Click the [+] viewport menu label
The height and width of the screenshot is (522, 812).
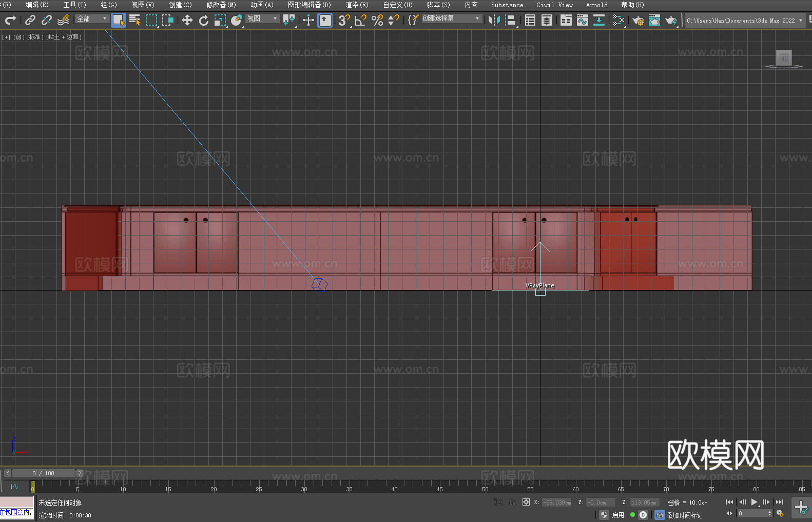click(x=6, y=37)
